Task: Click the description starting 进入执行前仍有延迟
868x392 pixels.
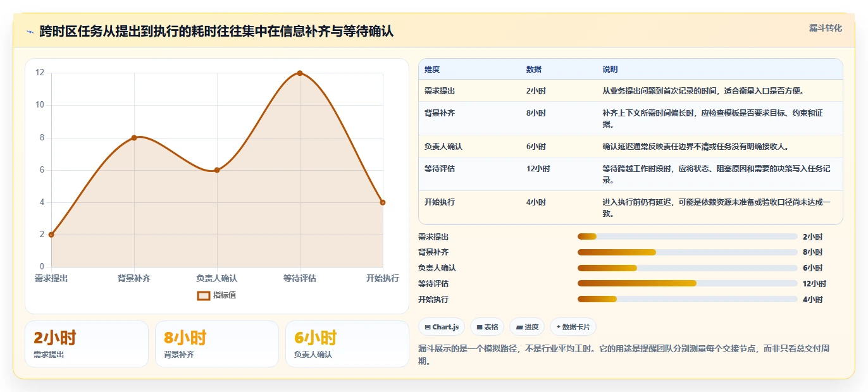Action: point(717,208)
